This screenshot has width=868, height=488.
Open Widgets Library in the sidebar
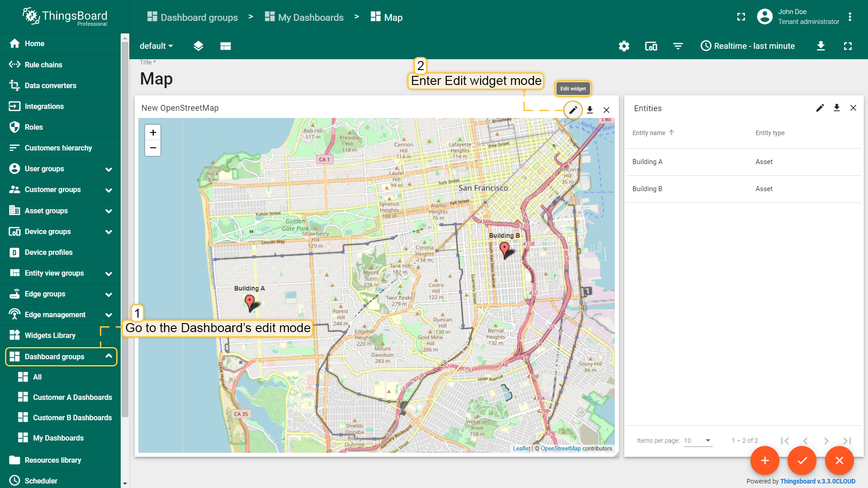pyautogui.click(x=61, y=335)
